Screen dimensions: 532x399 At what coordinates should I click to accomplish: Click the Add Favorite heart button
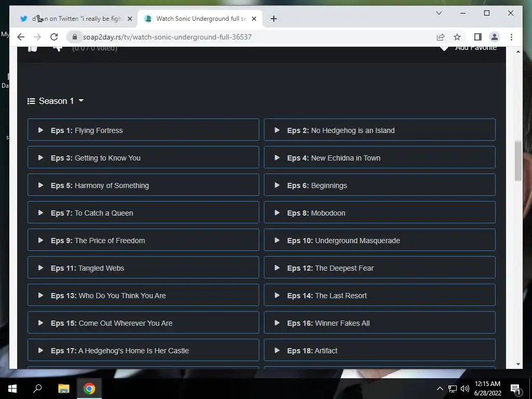[x=468, y=48]
